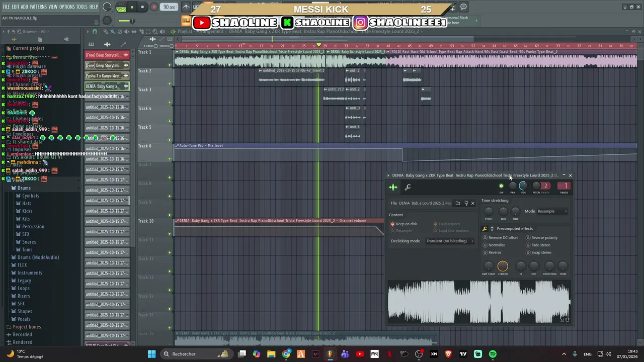
Task: Enable Fade stereo
Action: [538, 245]
